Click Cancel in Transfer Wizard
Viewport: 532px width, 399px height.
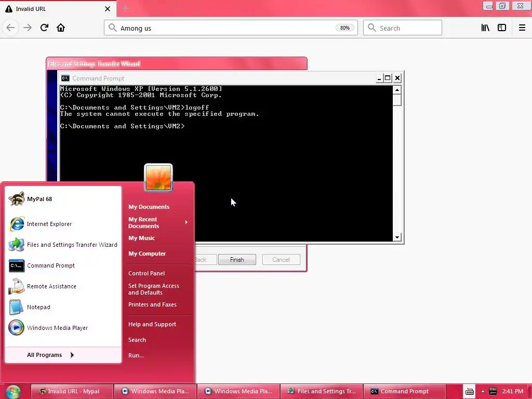pos(281,260)
